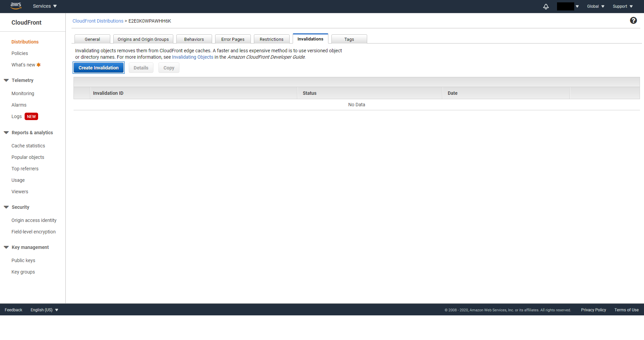Switch to the General tab
Screen dimensions: 644x340
point(92,39)
